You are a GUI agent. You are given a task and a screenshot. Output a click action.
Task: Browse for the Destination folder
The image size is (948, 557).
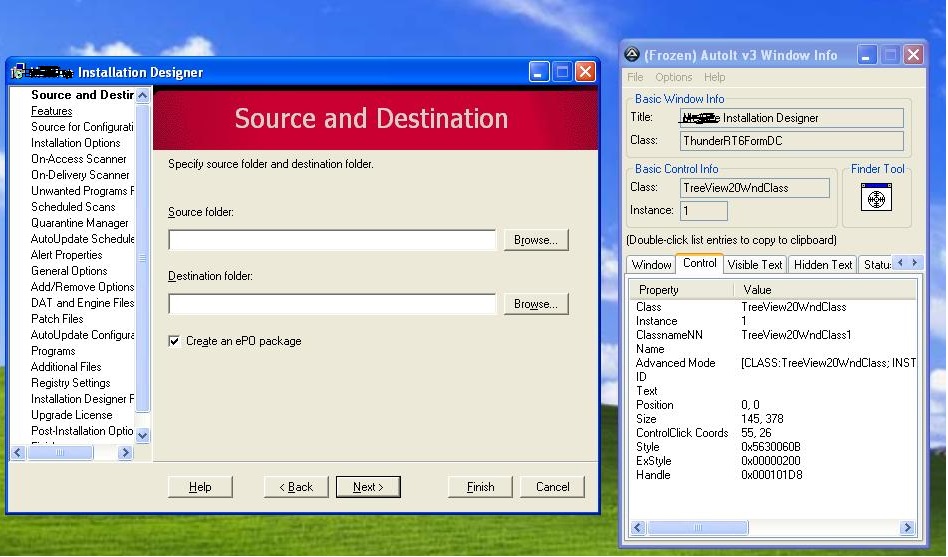tap(535, 304)
